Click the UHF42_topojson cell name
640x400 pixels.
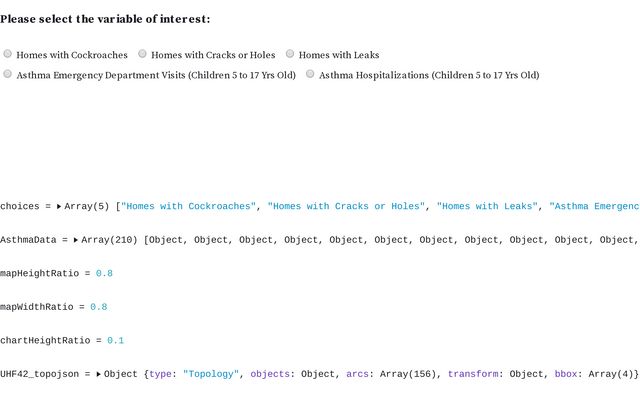click(x=40, y=374)
